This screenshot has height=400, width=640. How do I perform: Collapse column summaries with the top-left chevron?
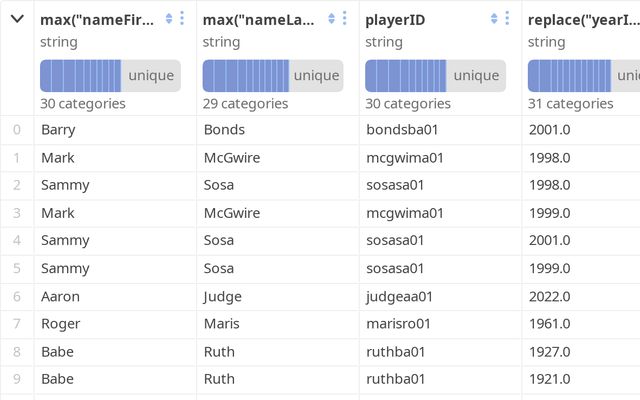pyautogui.click(x=17, y=19)
